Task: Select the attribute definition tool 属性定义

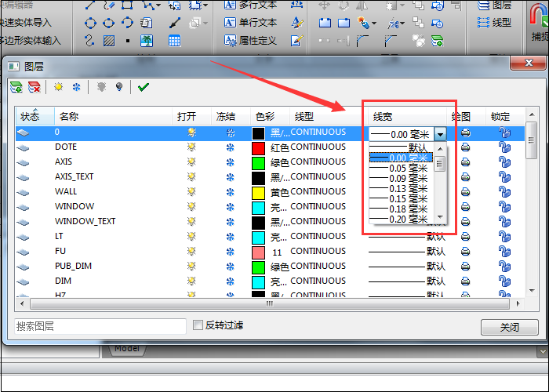Action: [x=250, y=41]
